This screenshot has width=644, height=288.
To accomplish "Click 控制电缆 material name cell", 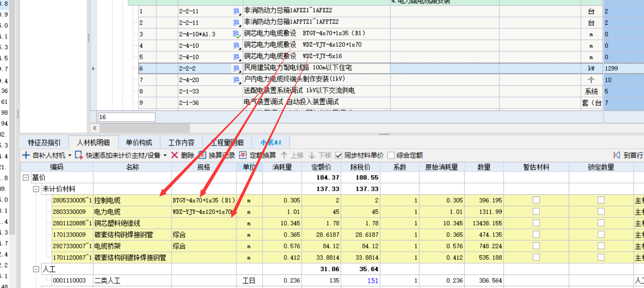I will tap(132, 200).
